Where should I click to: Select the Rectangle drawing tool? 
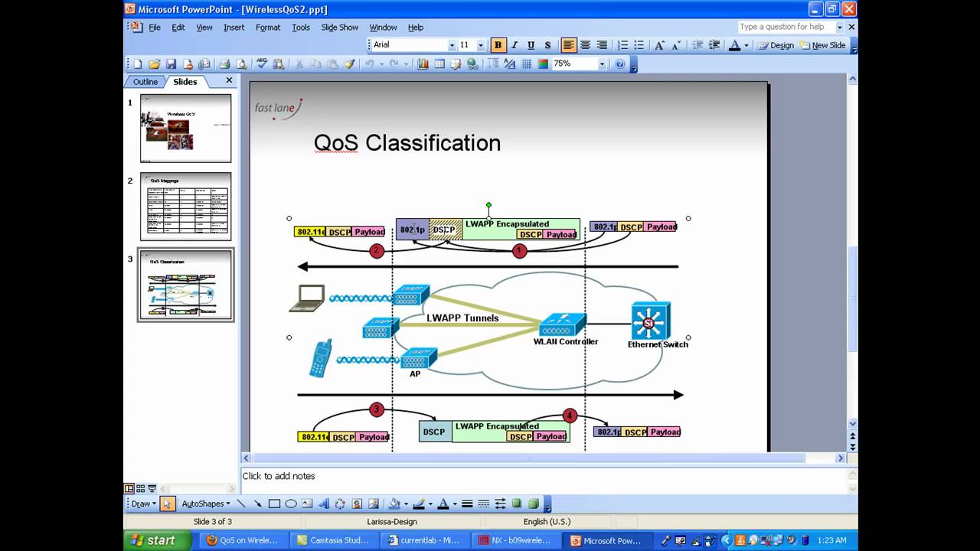coord(274,504)
